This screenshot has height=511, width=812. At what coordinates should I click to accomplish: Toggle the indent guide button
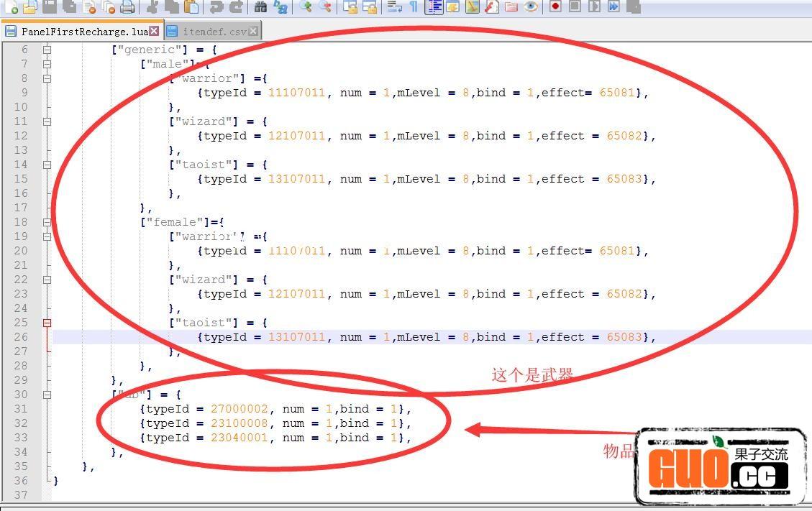point(434,7)
